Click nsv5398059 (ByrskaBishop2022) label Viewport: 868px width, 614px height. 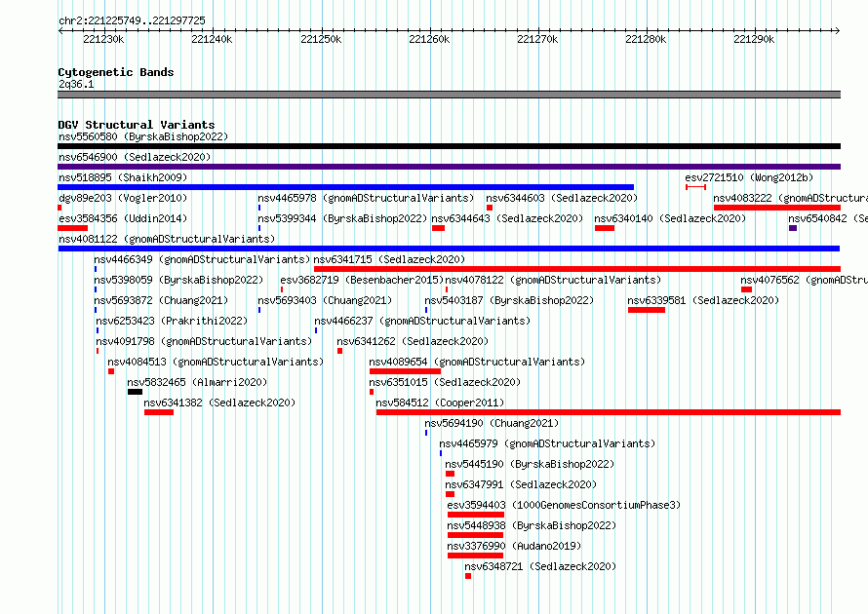[178, 280]
